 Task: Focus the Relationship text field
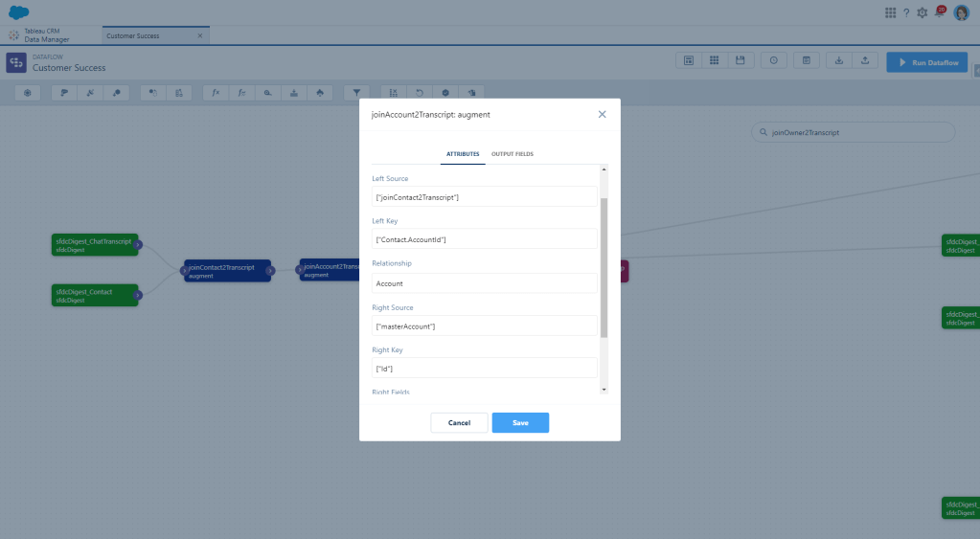pyautogui.click(x=484, y=283)
